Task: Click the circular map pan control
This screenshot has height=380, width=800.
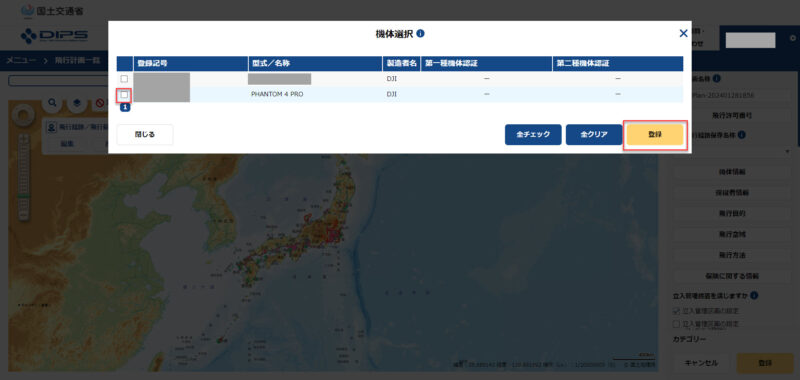Action: pyautogui.click(x=23, y=116)
